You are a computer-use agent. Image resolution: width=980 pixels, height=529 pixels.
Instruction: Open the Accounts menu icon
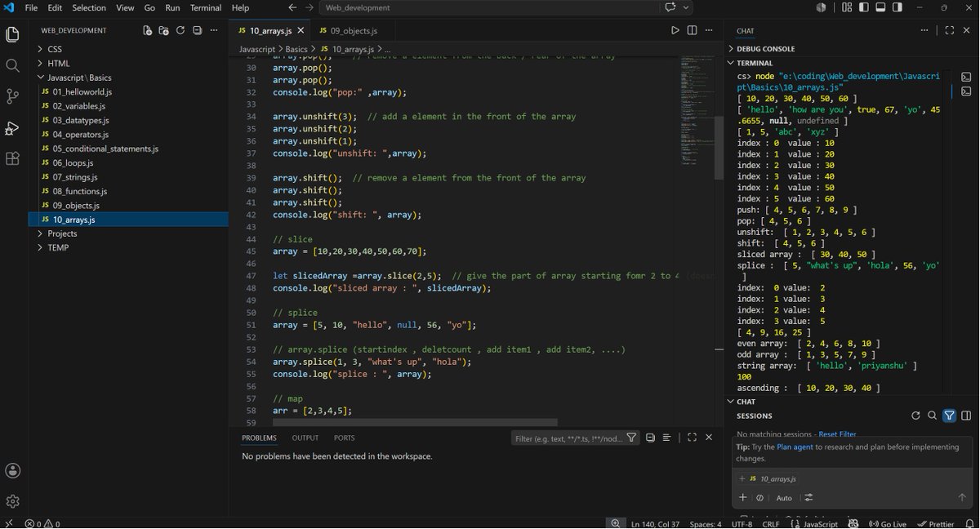(12, 470)
